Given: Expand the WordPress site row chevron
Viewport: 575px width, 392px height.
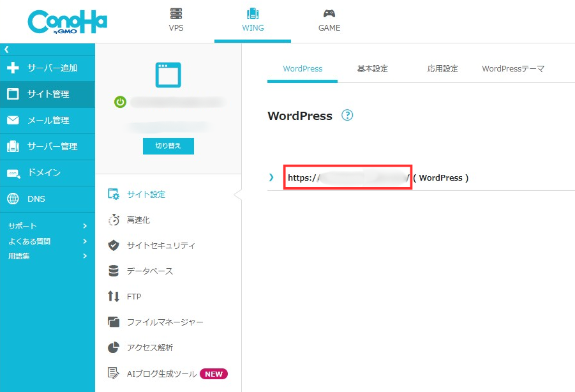Looking at the screenshot, I should tap(271, 177).
